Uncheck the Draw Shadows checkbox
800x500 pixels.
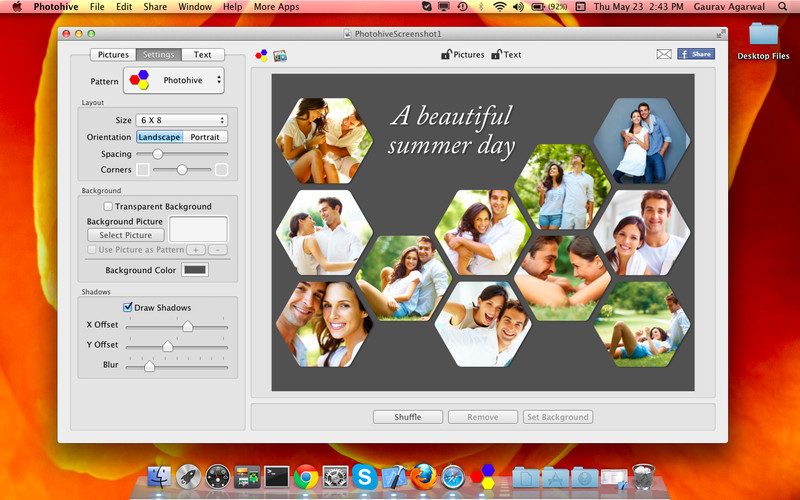click(x=128, y=307)
